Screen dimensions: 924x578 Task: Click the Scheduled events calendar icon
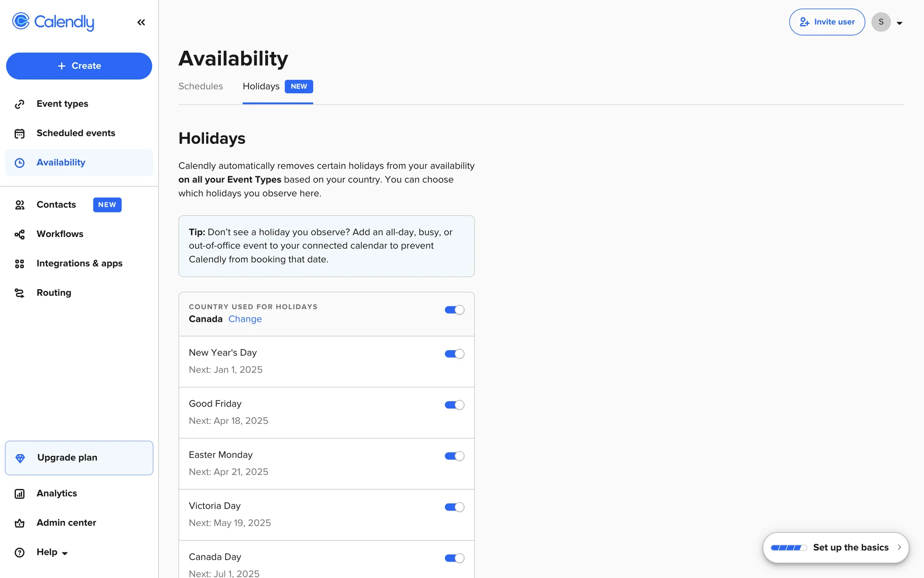[20, 133]
